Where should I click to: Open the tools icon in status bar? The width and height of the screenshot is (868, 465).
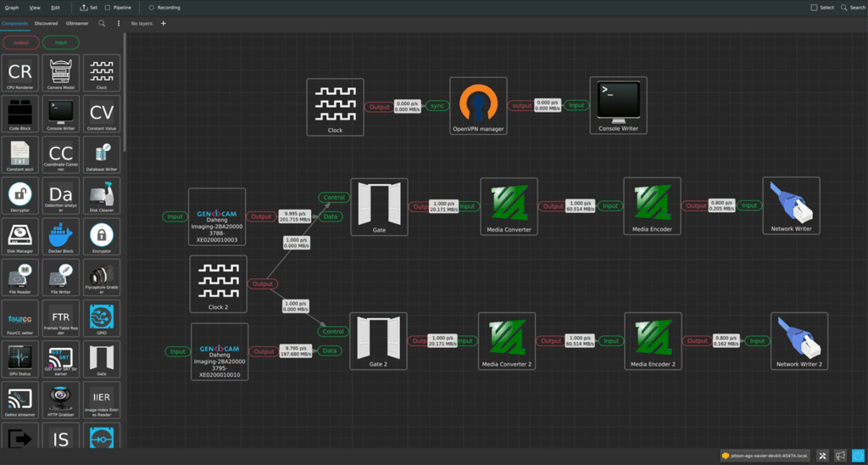[x=822, y=456]
